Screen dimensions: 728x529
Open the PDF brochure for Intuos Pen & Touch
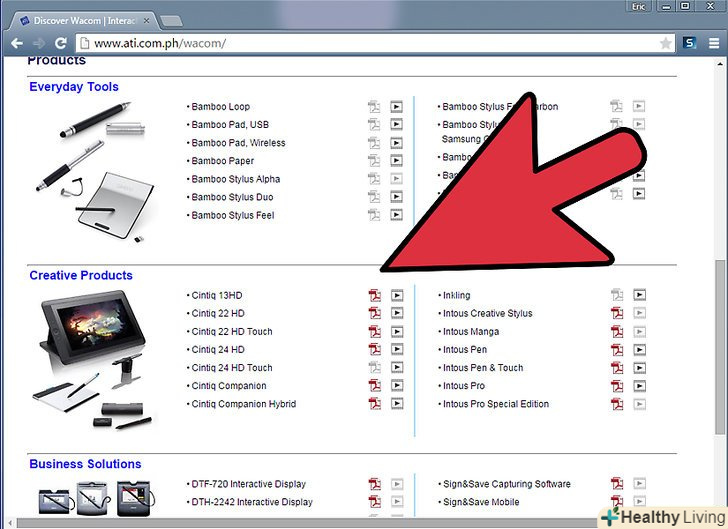617,368
